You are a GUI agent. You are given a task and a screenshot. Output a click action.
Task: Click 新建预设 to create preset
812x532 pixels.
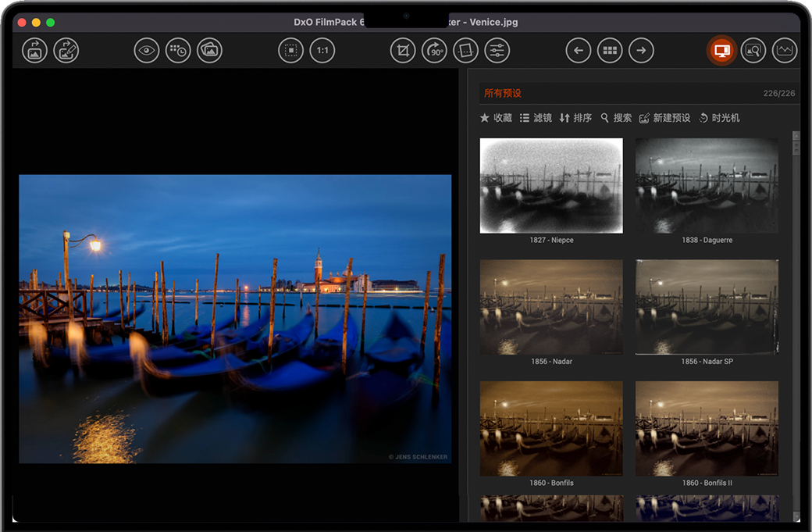(x=664, y=118)
